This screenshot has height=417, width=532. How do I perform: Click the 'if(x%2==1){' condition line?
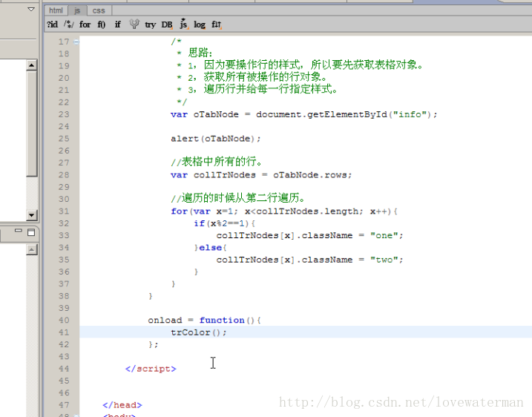click(224, 223)
